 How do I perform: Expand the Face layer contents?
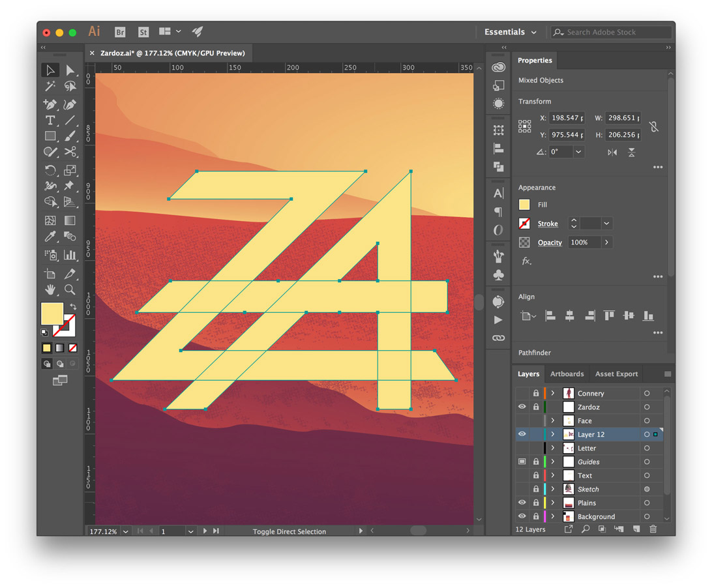[553, 420]
